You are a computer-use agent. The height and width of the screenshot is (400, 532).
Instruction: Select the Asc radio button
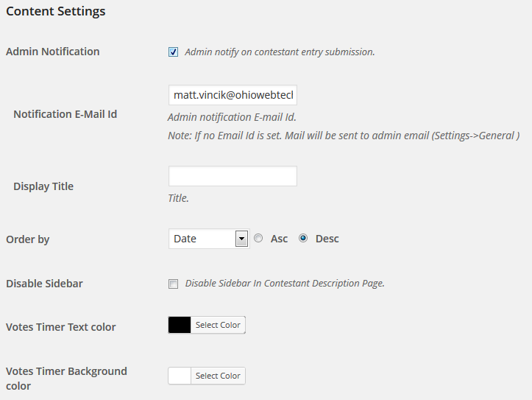point(258,238)
